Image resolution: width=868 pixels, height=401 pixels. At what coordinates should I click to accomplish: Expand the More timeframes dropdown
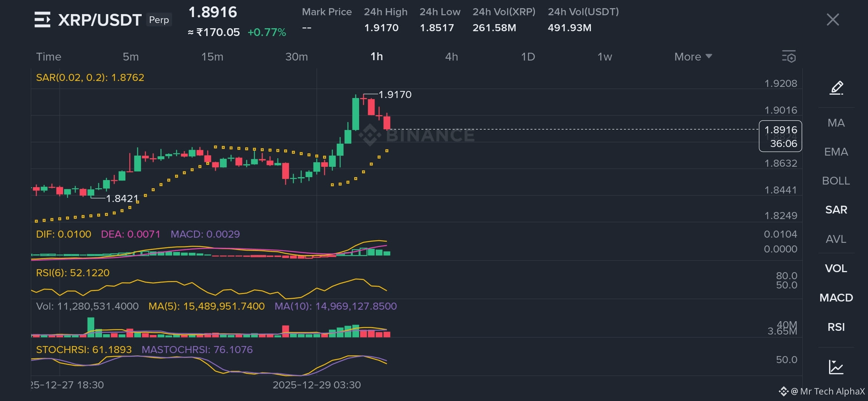[x=693, y=57]
